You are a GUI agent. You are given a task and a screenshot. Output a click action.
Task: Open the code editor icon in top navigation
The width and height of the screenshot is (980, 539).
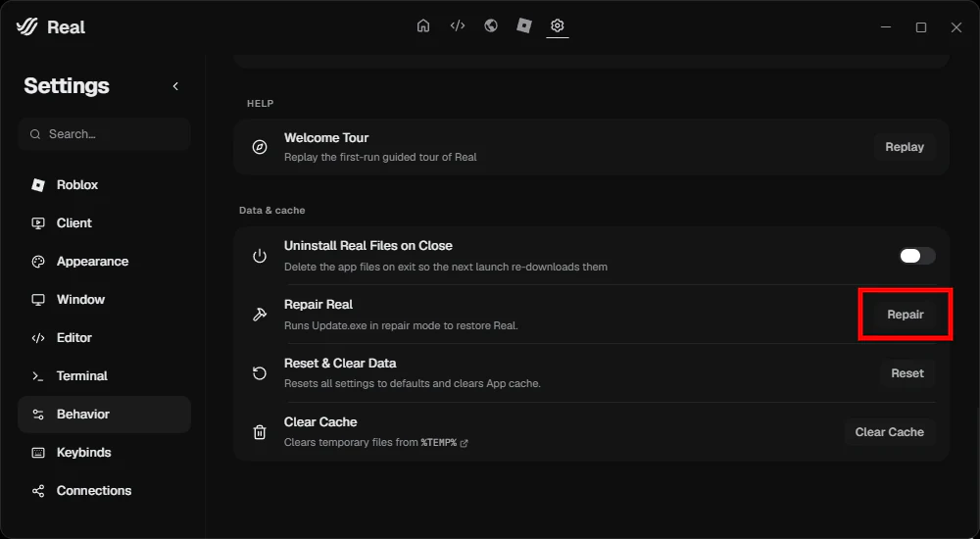point(458,25)
